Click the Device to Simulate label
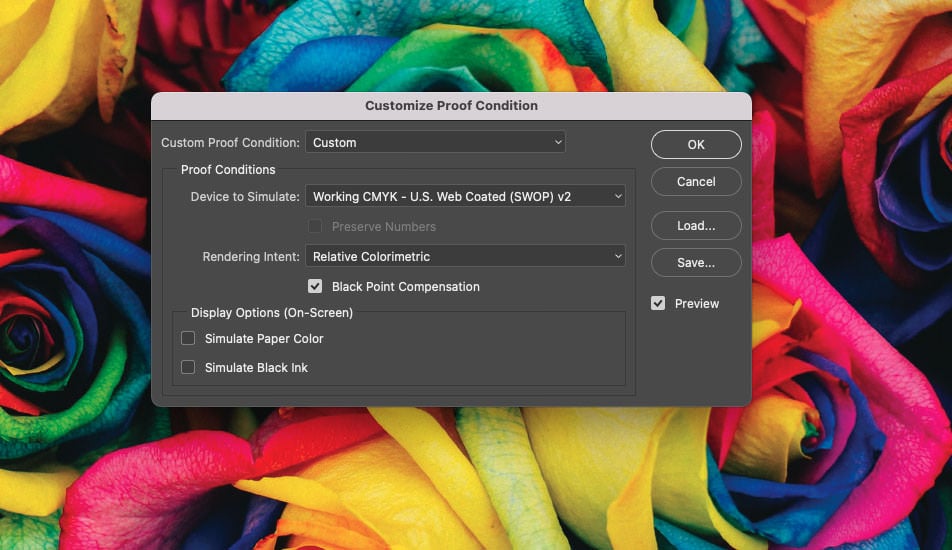 point(245,197)
